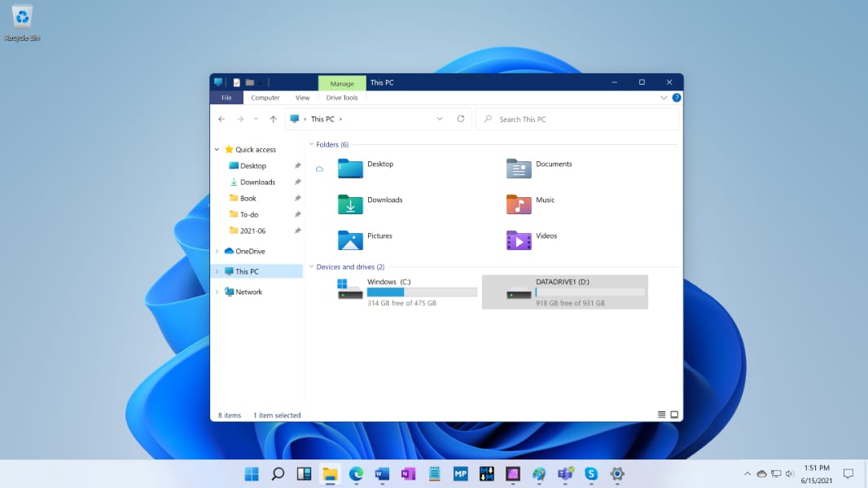
Task: Unpin Downloads from Quick access
Action: coord(297,182)
